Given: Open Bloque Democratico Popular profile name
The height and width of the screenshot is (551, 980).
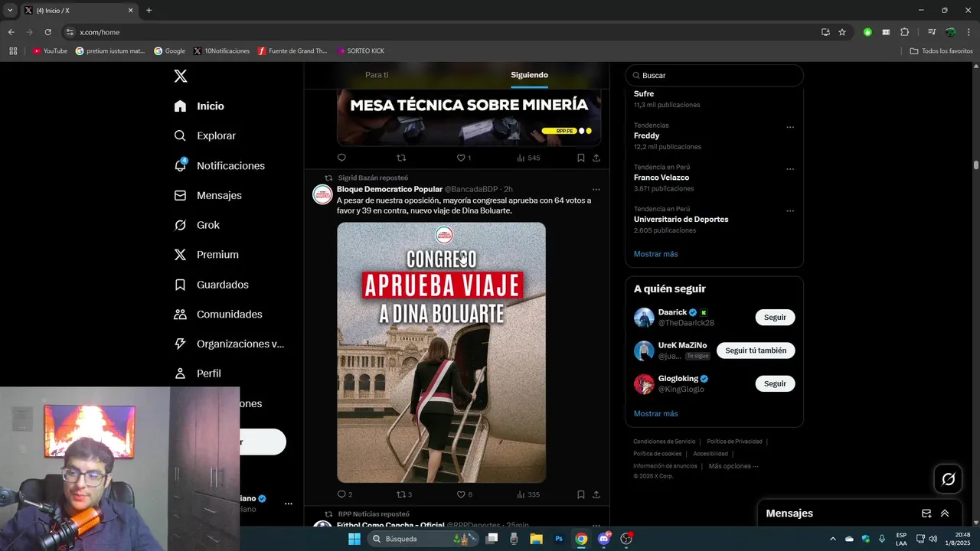Looking at the screenshot, I should 389,189.
